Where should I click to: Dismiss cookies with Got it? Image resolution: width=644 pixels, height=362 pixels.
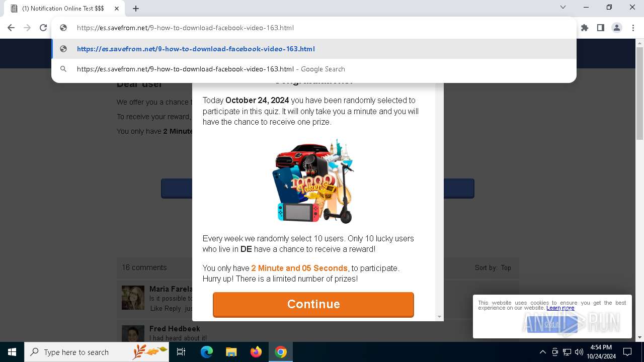tap(552, 324)
